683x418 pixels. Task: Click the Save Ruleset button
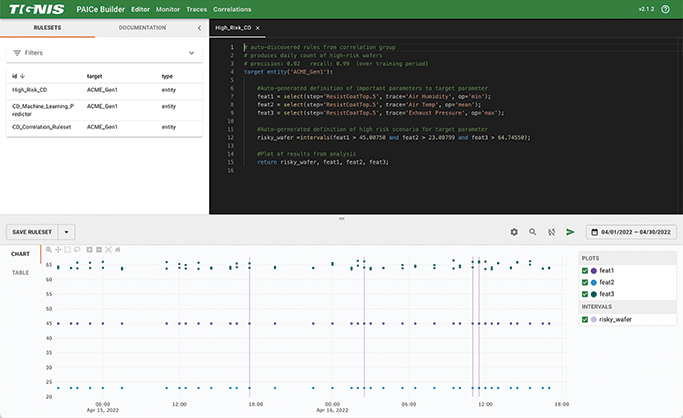pyautogui.click(x=32, y=231)
